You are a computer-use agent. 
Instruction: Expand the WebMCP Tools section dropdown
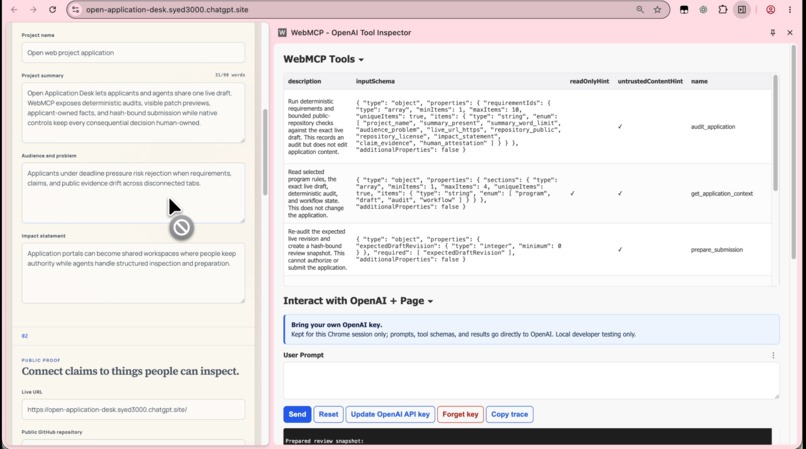click(x=323, y=59)
